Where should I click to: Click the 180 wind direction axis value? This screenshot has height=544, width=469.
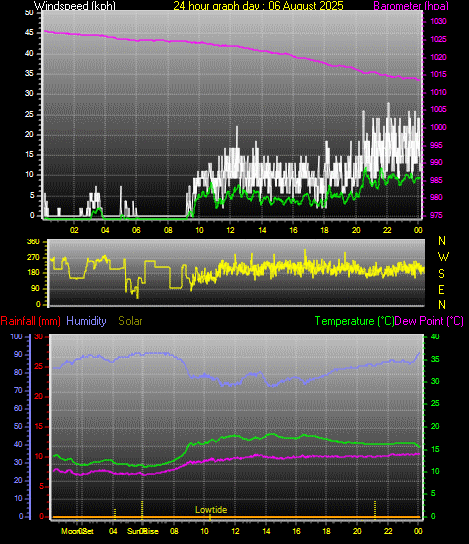pyautogui.click(x=33, y=273)
